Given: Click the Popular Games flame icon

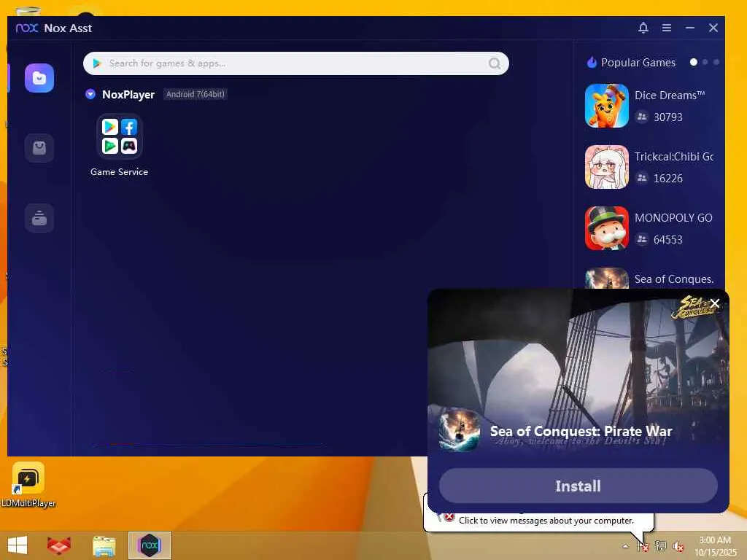Looking at the screenshot, I should coord(592,63).
